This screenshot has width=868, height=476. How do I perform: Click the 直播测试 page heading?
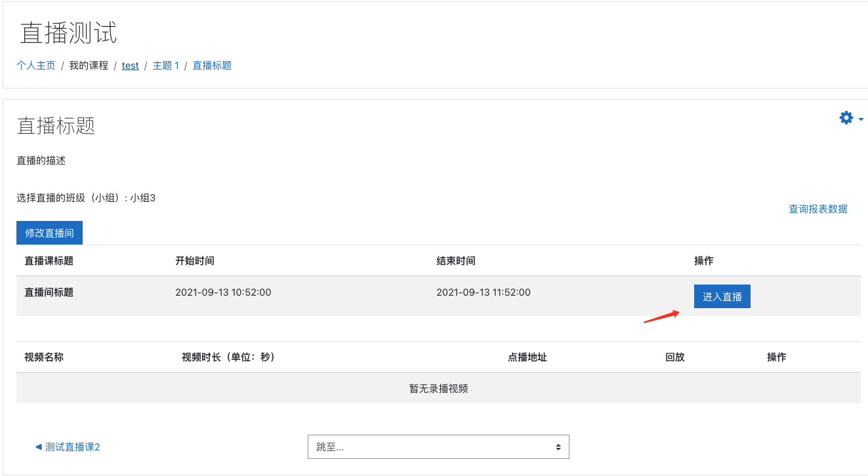coord(68,33)
